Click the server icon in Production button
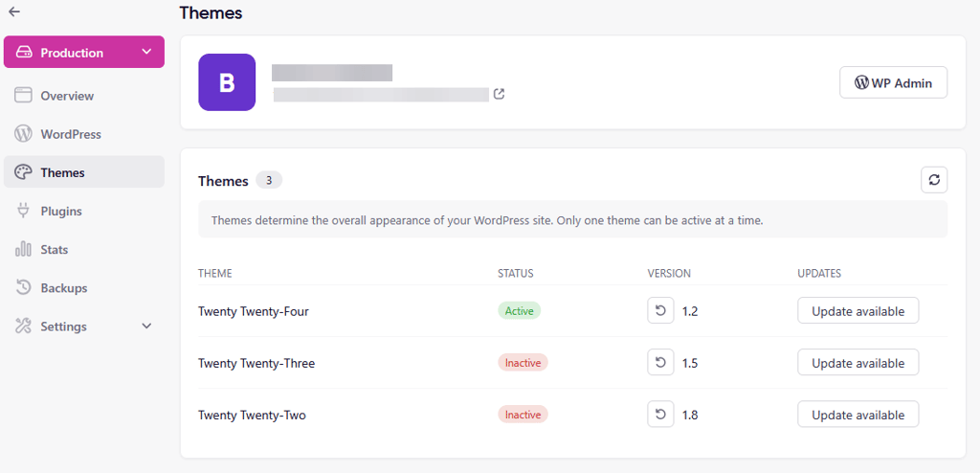 click(24, 52)
